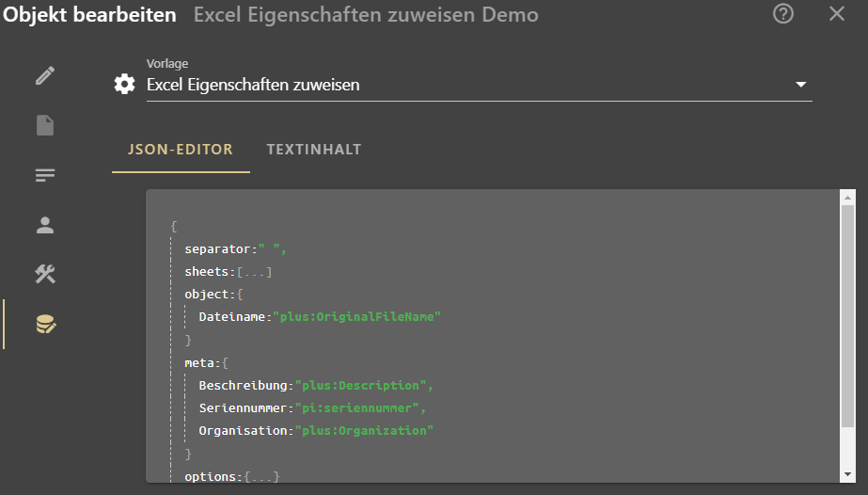Select the database edit sidebar icon

[45, 324]
